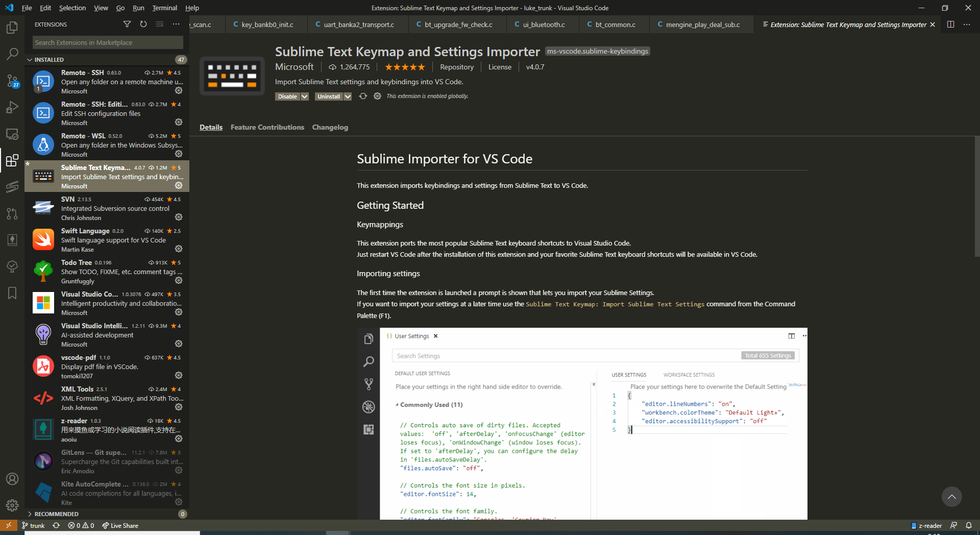980x535 pixels.
Task: Open the Extensions view icon
Action: pyautogui.click(x=12, y=161)
